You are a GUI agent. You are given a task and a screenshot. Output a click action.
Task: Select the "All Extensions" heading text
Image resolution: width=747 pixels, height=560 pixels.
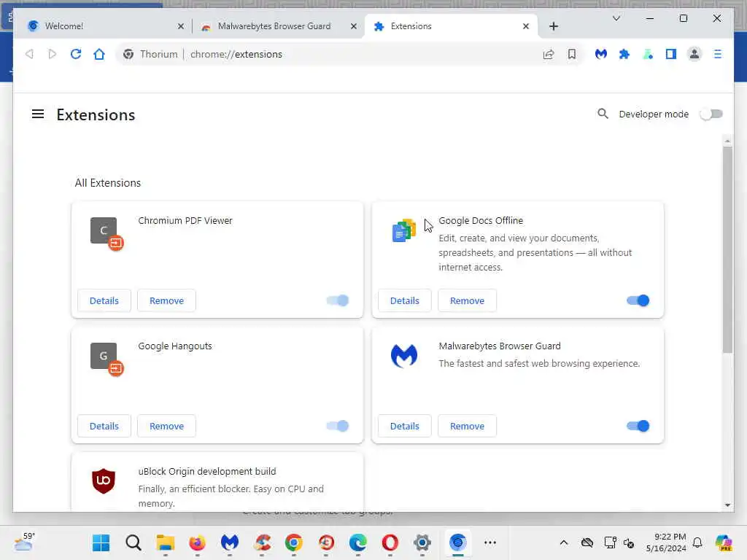click(108, 183)
